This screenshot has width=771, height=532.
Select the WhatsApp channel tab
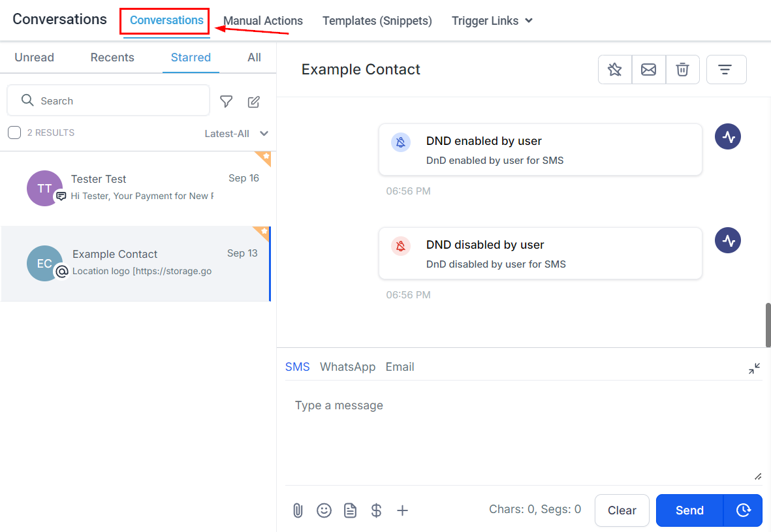pos(348,367)
